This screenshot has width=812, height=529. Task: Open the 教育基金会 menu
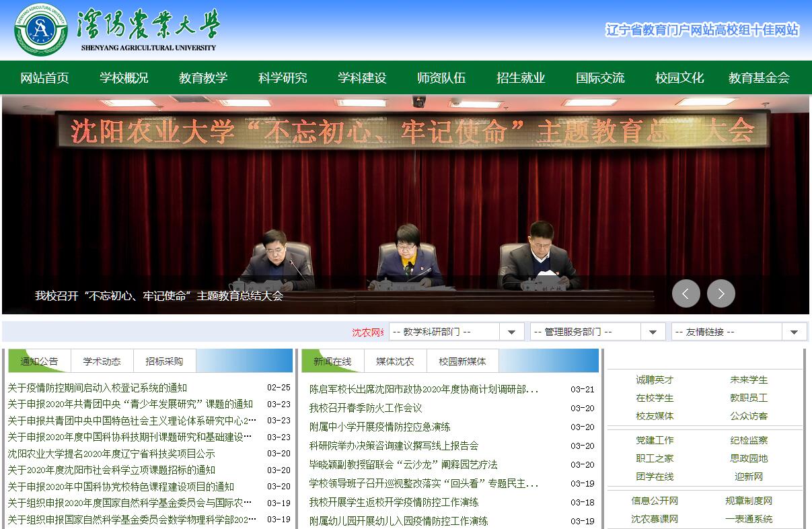pyautogui.click(x=759, y=78)
